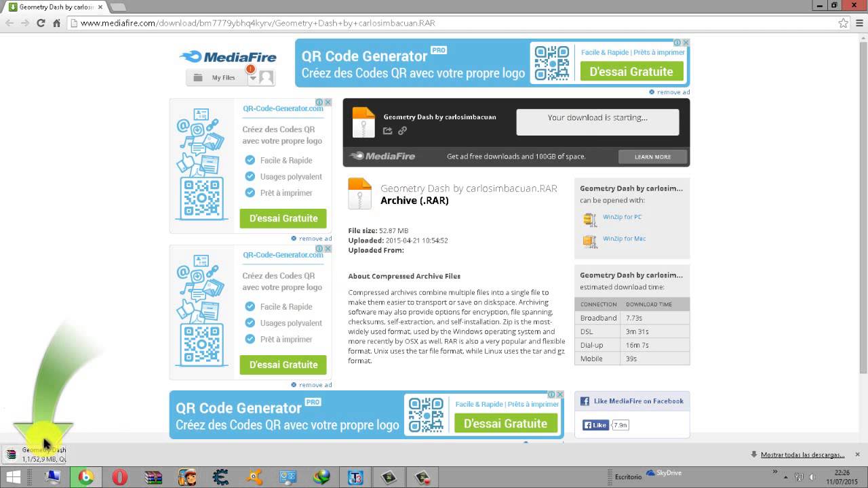The height and width of the screenshot is (488, 868).
Task: Open My Files folder button
Action: coord(216,77)
